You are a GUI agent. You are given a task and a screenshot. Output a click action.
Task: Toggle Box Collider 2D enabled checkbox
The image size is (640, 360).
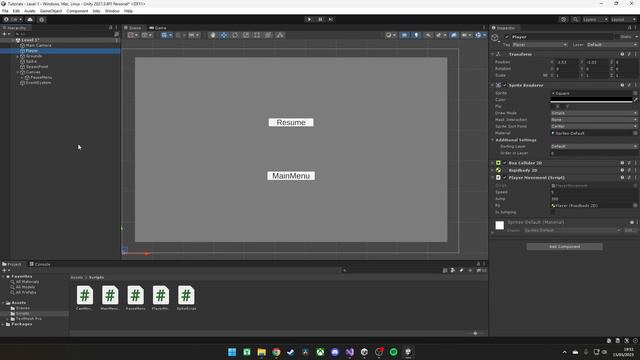click(505, 163)
